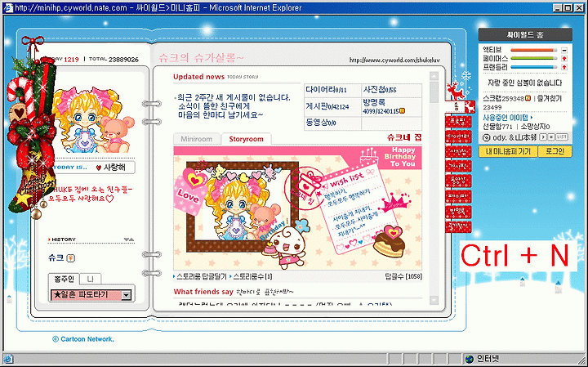
Task: Open the 다이어리 side tab
Action: 458,137
